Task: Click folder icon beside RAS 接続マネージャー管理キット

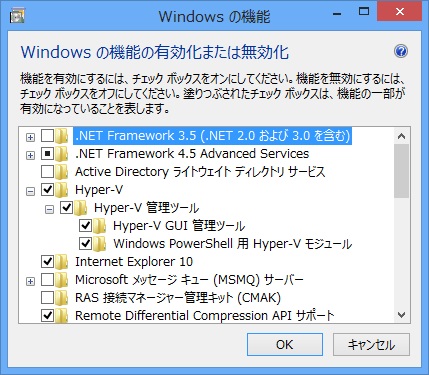Action: tap(62, 298)
